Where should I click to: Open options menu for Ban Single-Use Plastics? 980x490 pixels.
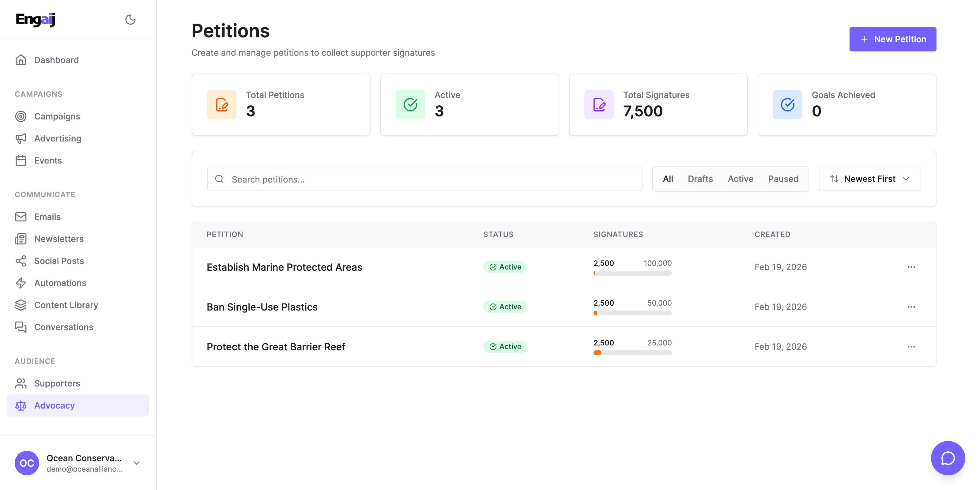[x=911, y=307]
